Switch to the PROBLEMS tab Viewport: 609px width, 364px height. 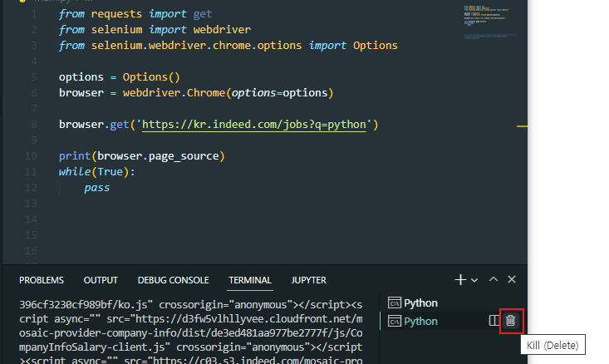[x=42, y=280]
